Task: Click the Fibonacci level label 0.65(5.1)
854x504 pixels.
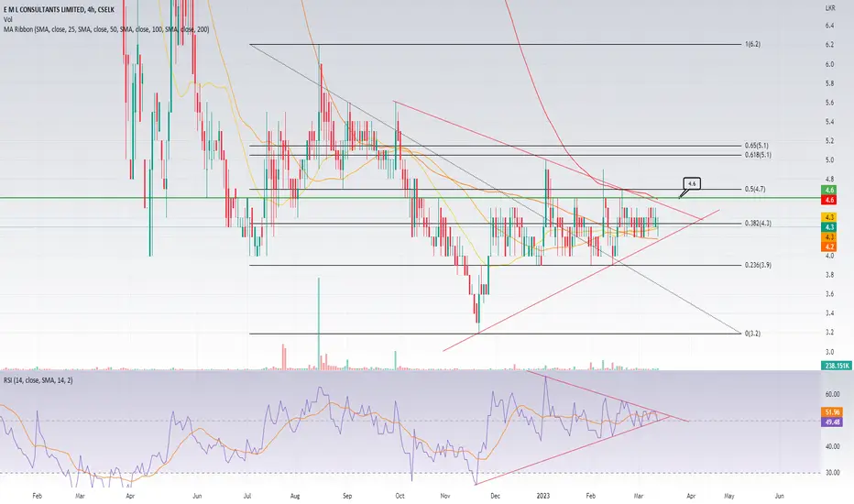Action: tap(757, 146)
